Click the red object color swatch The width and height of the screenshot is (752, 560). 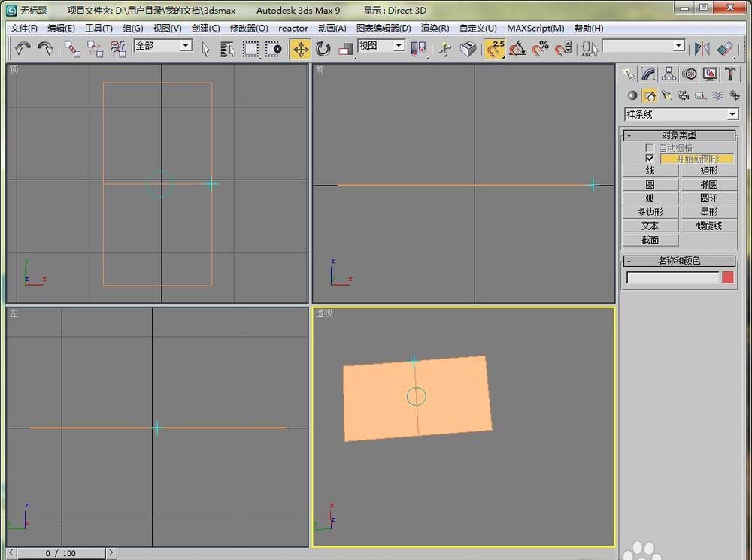727,277
